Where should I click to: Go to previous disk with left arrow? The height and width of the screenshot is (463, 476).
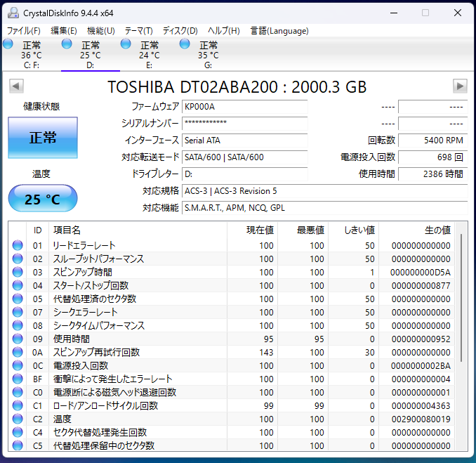coord(16,86)
